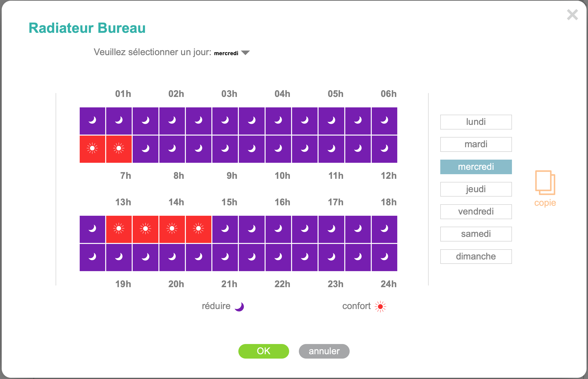Open the mercredi day dropdown text
Screen dimensions: 588x379
(x=226, y=53)
